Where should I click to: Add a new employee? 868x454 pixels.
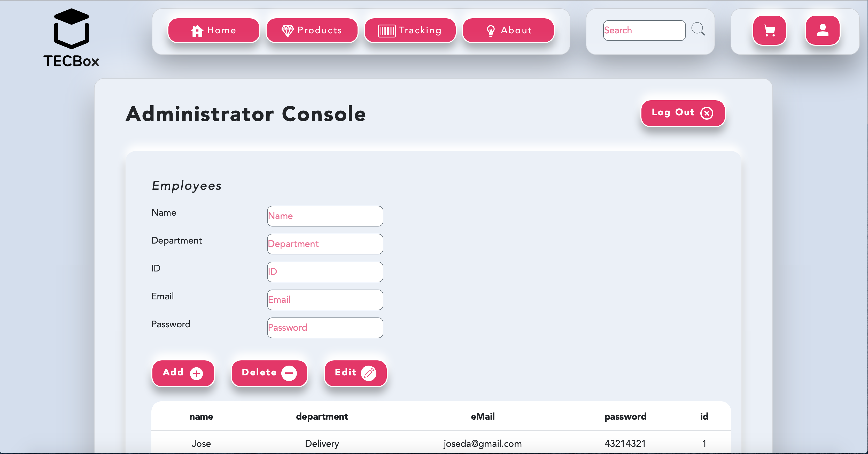(x=183, y=373)
